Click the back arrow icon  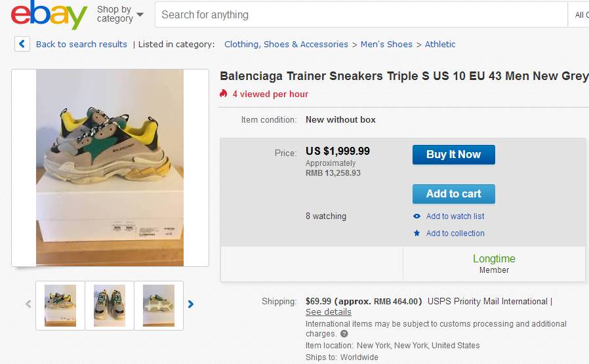tap(22, 44)
